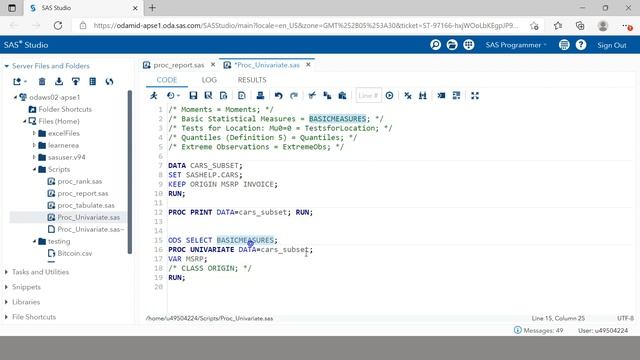The image size is (640, 360).
Task: Click the open file icon in the SAS Studio header
Action: point(452,45)
